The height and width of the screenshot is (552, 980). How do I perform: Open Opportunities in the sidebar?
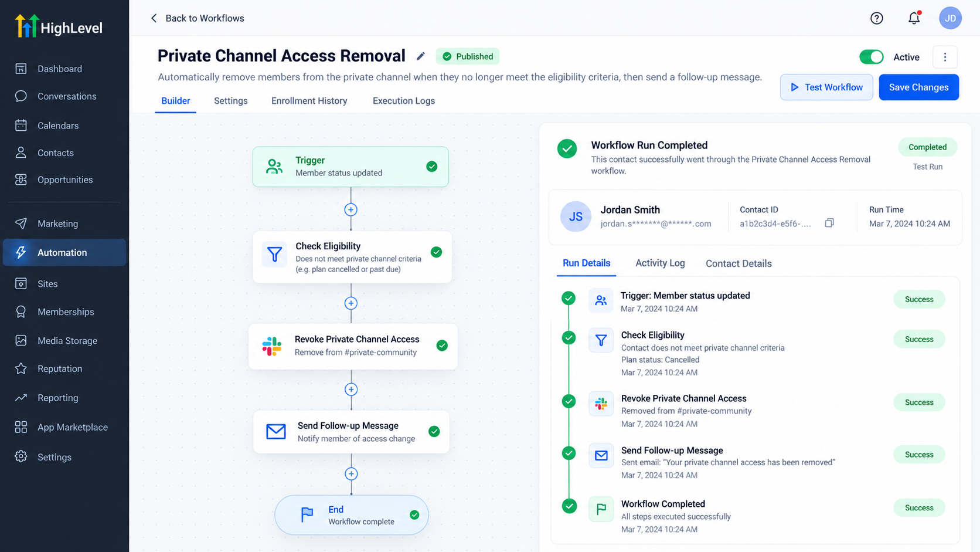point(64,180)
